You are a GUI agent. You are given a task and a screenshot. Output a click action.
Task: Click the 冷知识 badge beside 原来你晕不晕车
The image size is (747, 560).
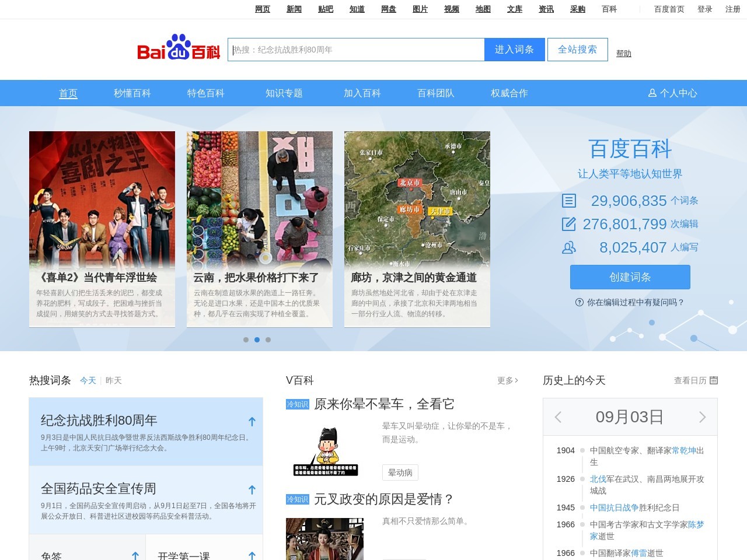pos(298,404)
